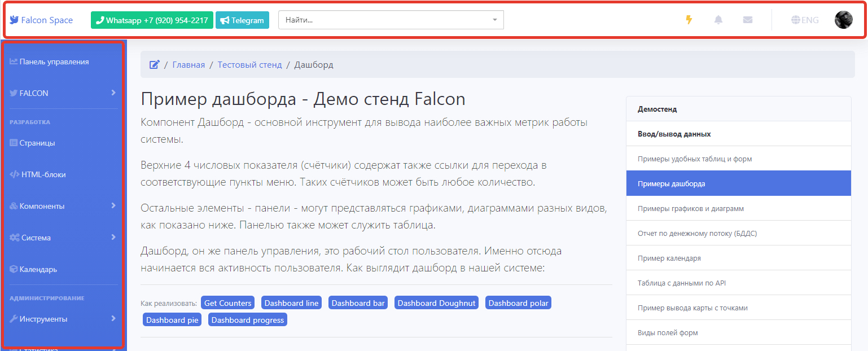Go to Главная breadcrumb link
The width and height of the screenshot is (868, 351).
(188, 65)
